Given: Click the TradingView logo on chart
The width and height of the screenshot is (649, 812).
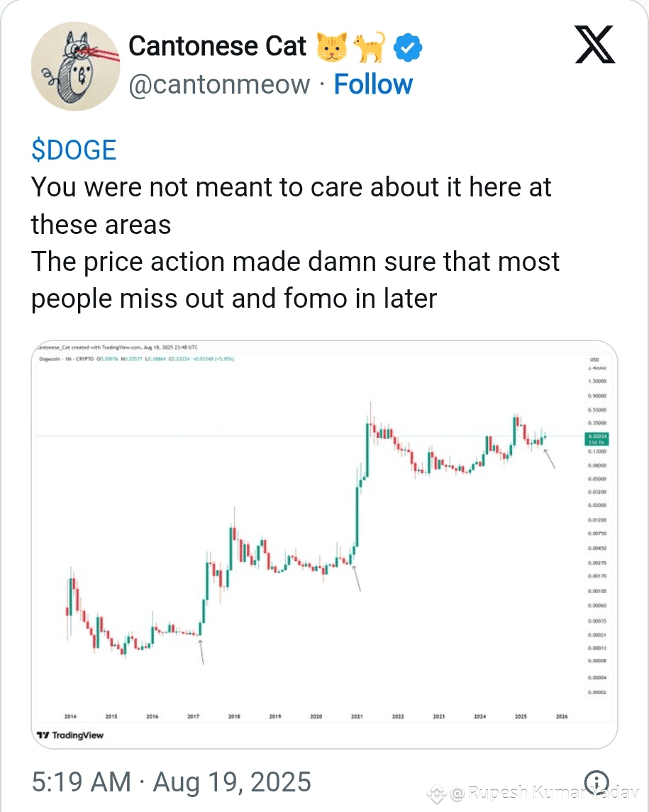Looking at the screenshot, I should click(70, 735).
